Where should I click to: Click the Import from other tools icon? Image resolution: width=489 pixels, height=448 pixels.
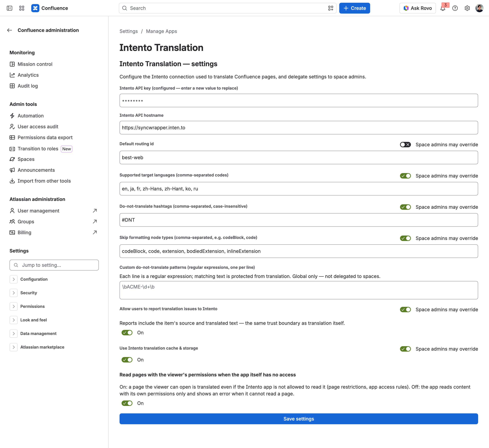click(x=12, y=181)
